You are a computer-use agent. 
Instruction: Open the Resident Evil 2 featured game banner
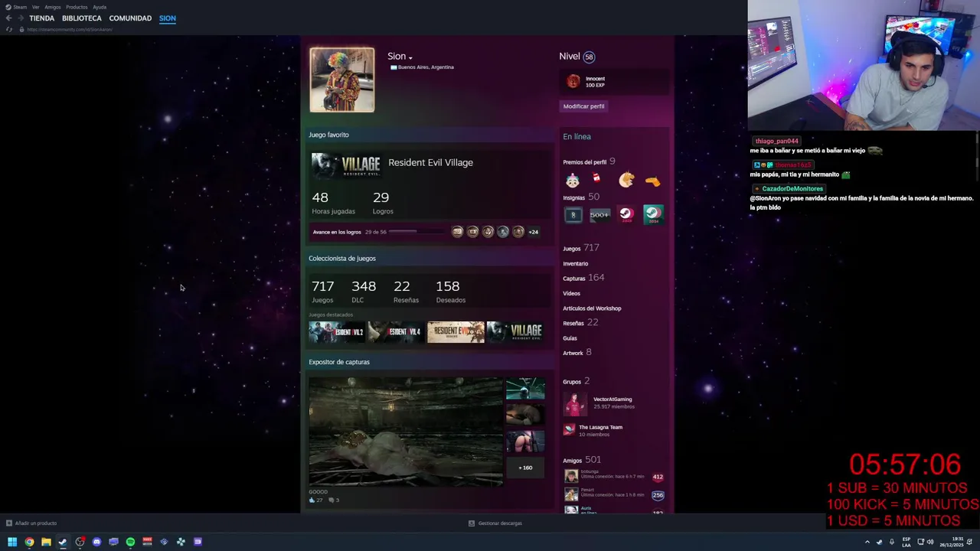point(336,331)
